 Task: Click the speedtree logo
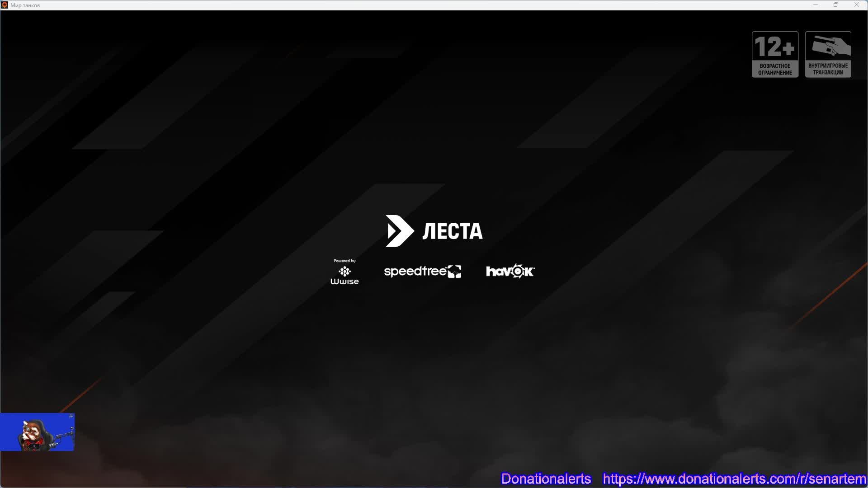(422, 272)
